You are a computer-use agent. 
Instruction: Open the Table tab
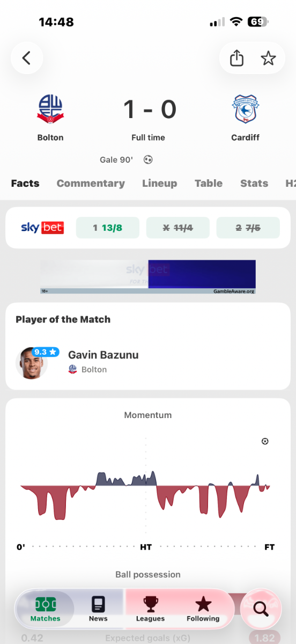[x=209, y=183]
